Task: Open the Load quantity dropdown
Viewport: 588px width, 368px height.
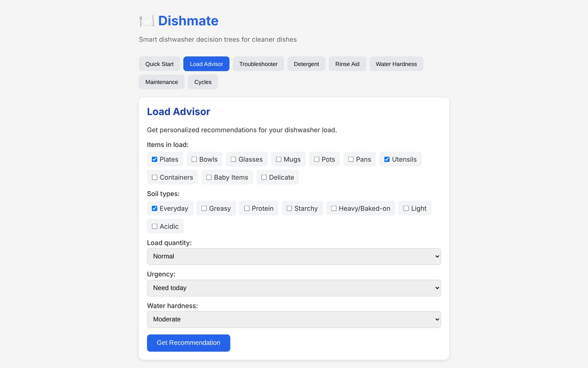Action: [x=294, y=256]
